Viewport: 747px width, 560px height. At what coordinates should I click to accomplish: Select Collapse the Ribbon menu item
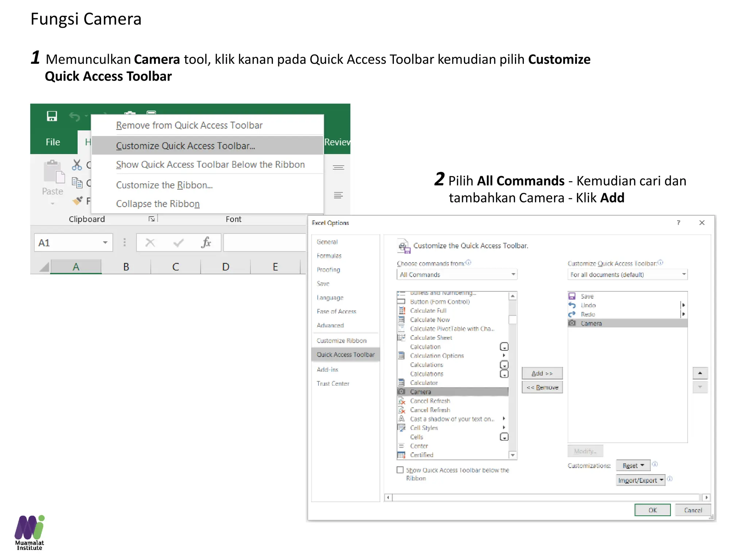click(x=158, y=204)
